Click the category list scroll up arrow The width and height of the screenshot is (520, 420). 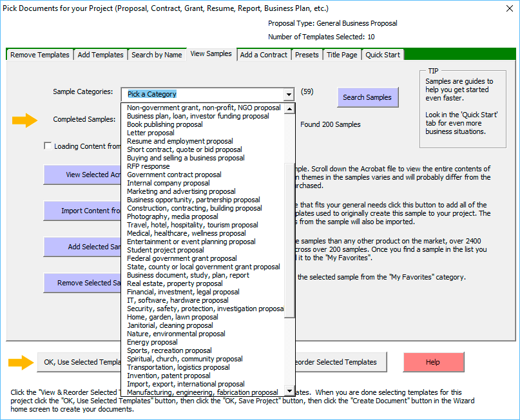click(x=289, y=108)
